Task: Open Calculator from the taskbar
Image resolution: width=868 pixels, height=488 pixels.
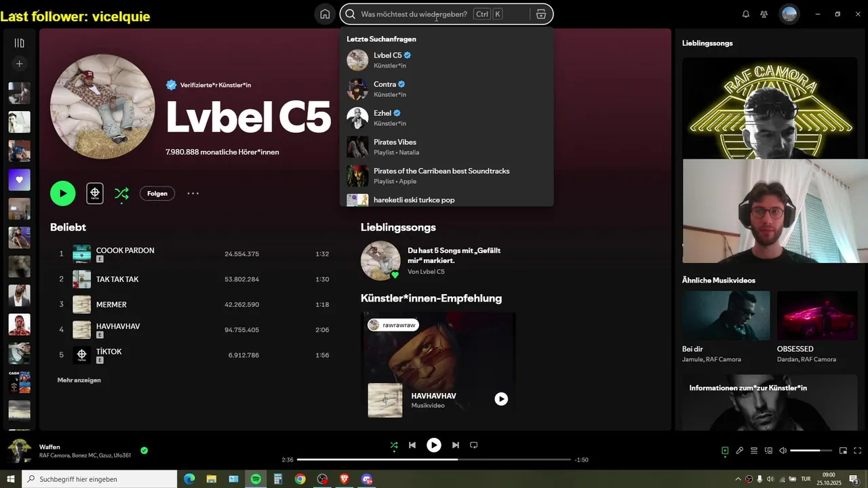Action: pos(277,479)
